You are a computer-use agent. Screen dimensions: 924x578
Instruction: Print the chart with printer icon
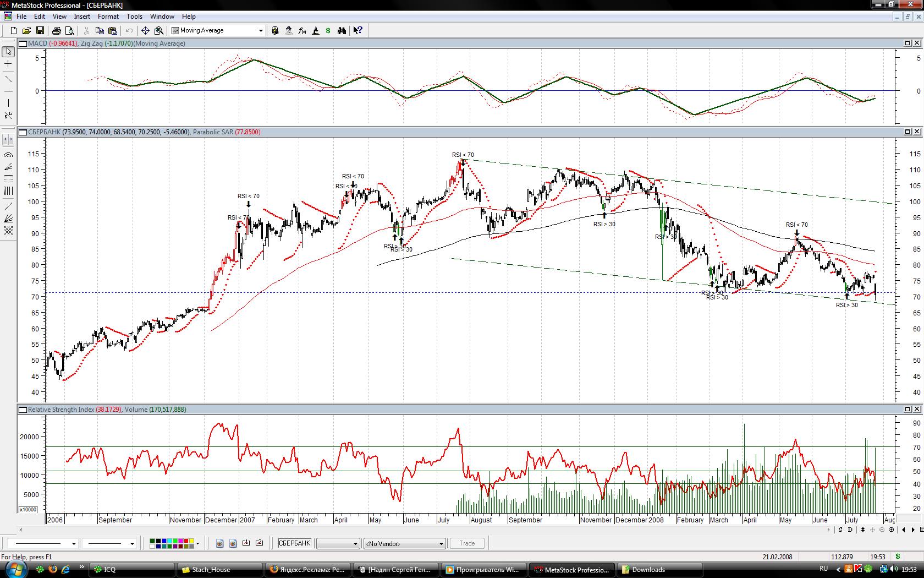pyautogui.click(x=56, y=31)
